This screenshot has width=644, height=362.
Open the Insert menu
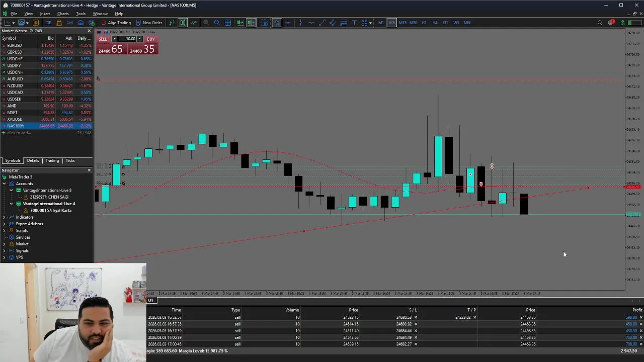45,14
